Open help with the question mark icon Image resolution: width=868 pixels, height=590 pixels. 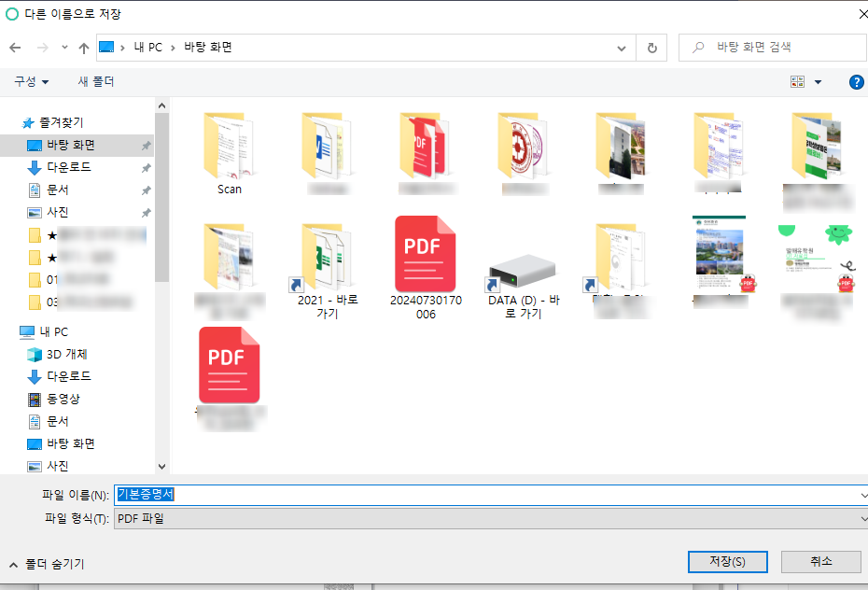point(856,82)
